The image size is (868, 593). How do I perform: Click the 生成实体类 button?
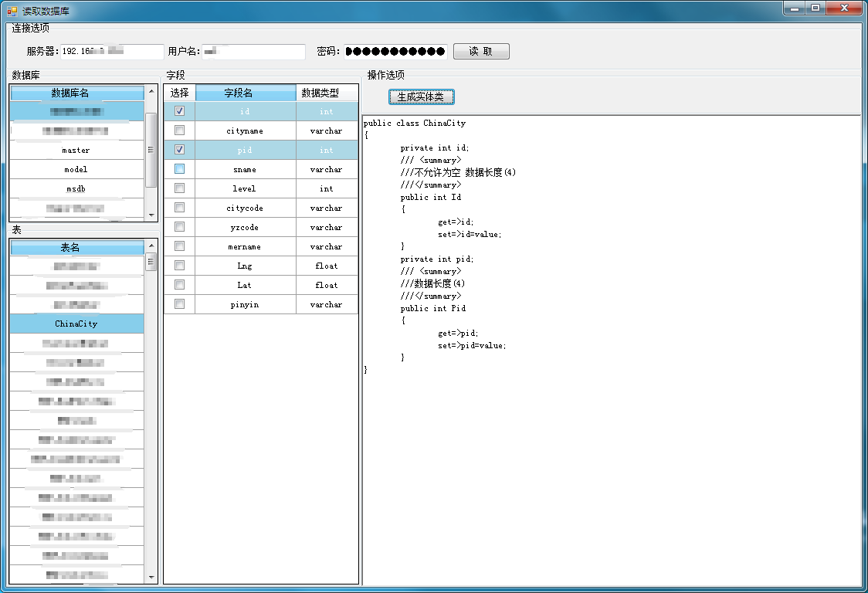click(x=421, y=97)
